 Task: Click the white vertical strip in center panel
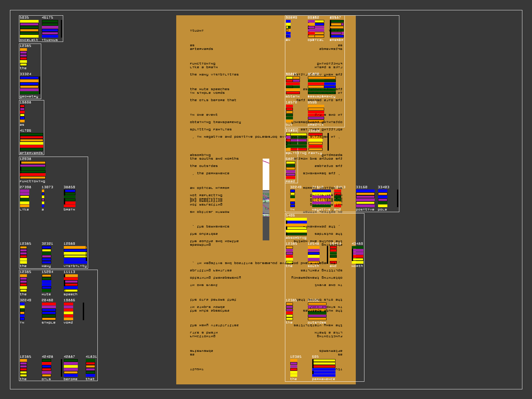click(266, 175)
